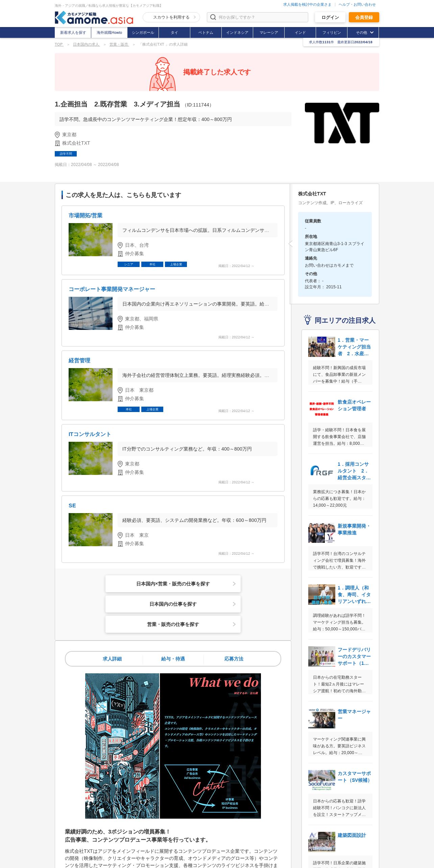
Task: Click the SocioFuture logo thumbnail
Action: coord(322,780)
